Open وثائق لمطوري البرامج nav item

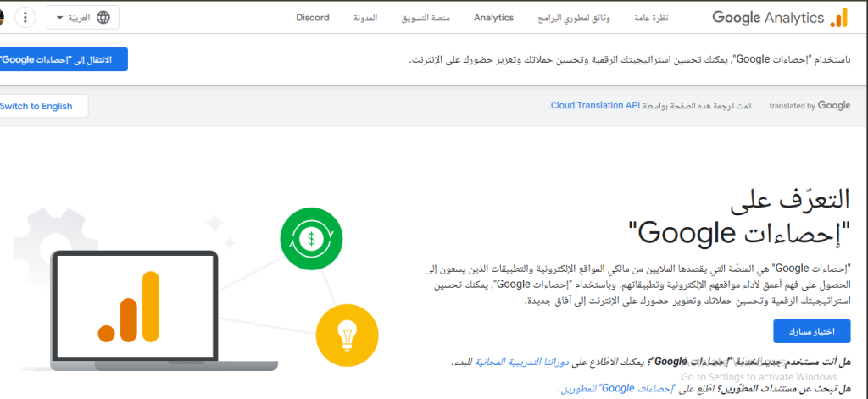pyautogui.click(x=574, y=18)
